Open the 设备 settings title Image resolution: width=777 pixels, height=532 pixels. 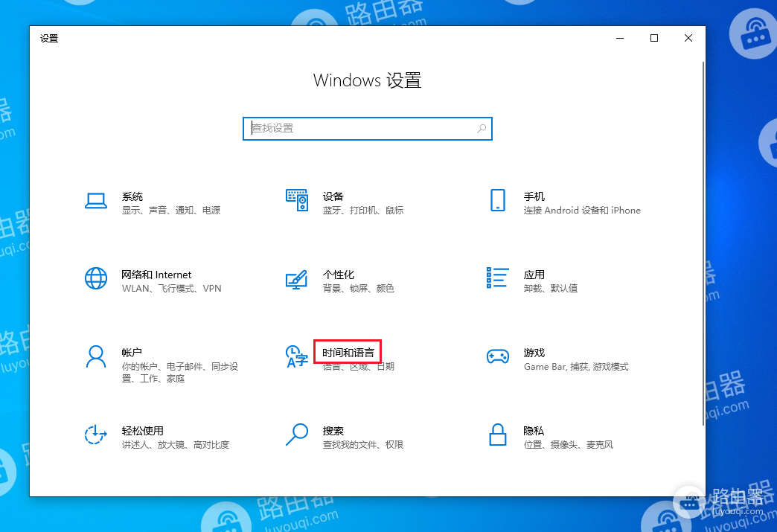(333, 196)
